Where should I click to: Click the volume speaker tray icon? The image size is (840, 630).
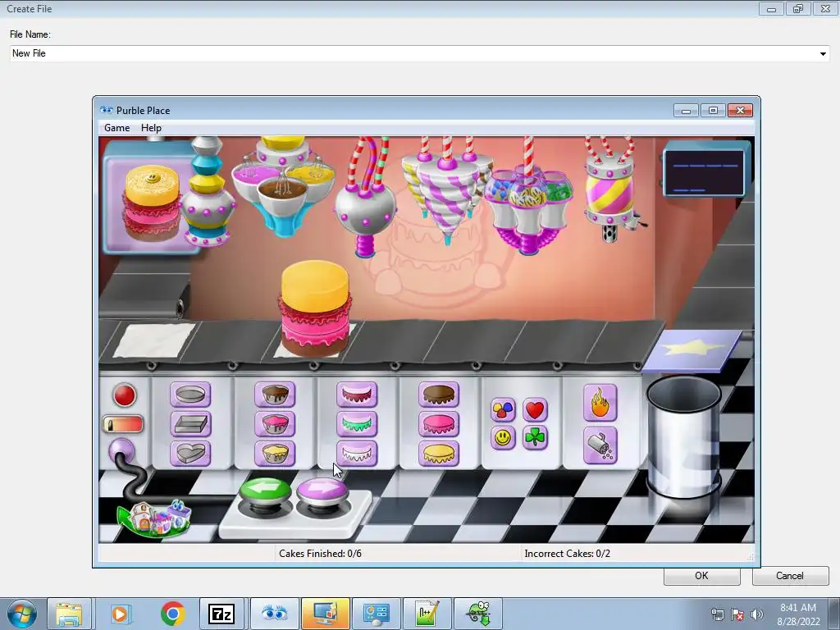757,614
